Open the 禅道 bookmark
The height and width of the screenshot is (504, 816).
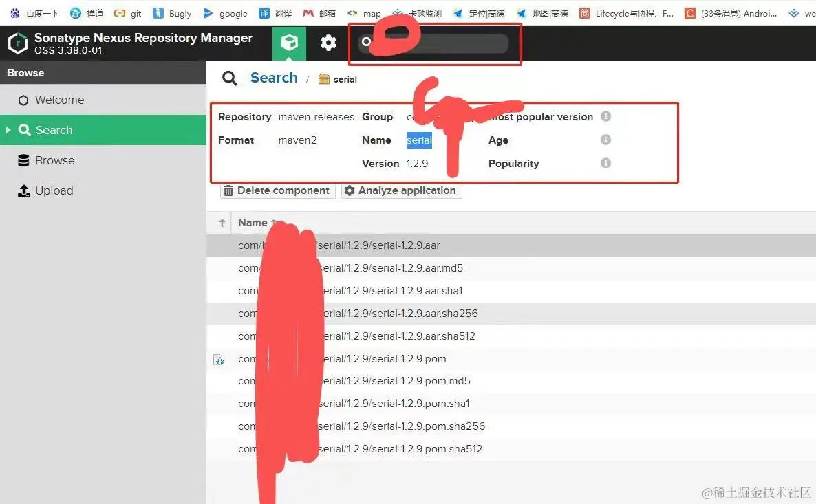click(87, 13)
